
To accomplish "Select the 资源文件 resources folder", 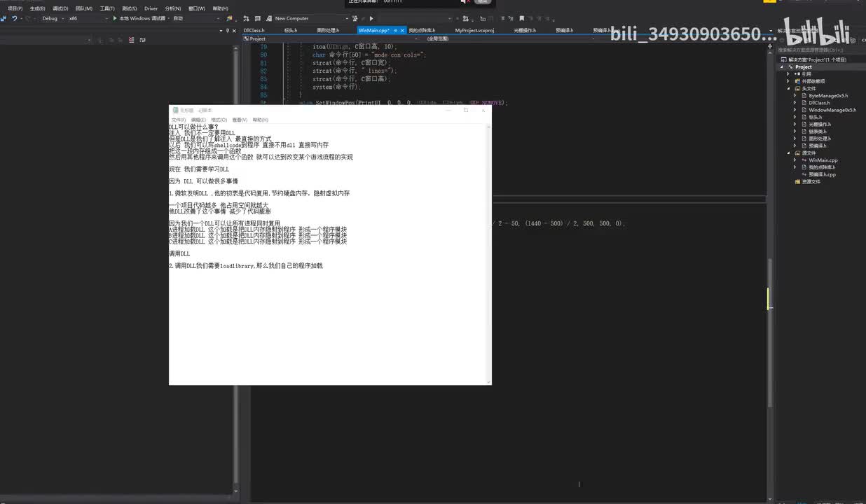I will pos(810,181).
